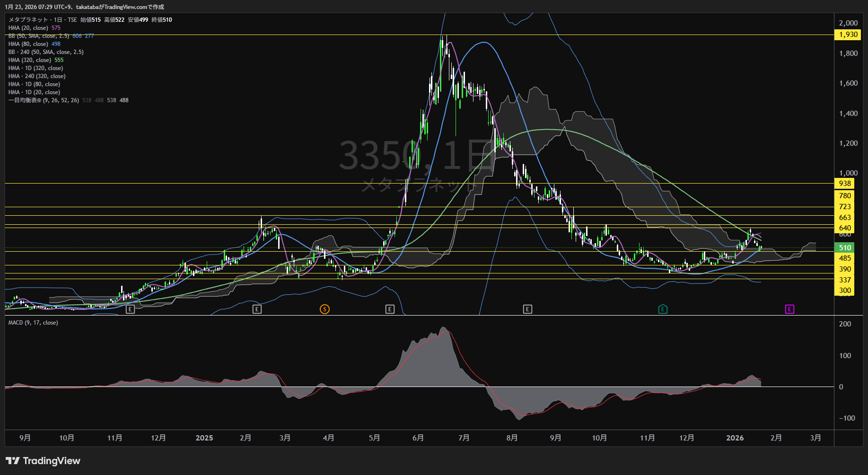Click the TradingView logo

pyautogui.click(x=43, y=461)
